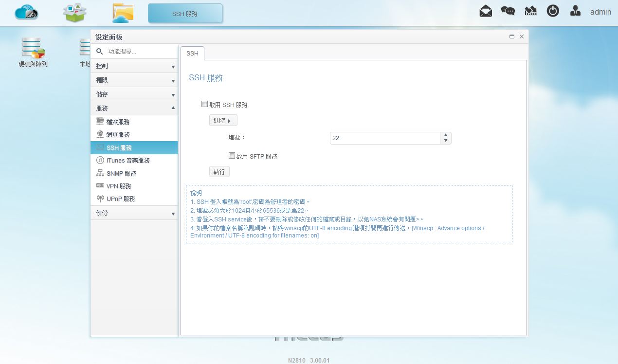Open the chat bubbles icon

(508, 11)
